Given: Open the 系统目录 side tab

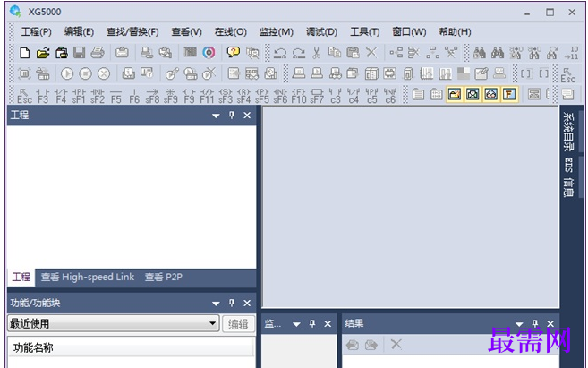Looking at the screenshot, I should [568, 132].
